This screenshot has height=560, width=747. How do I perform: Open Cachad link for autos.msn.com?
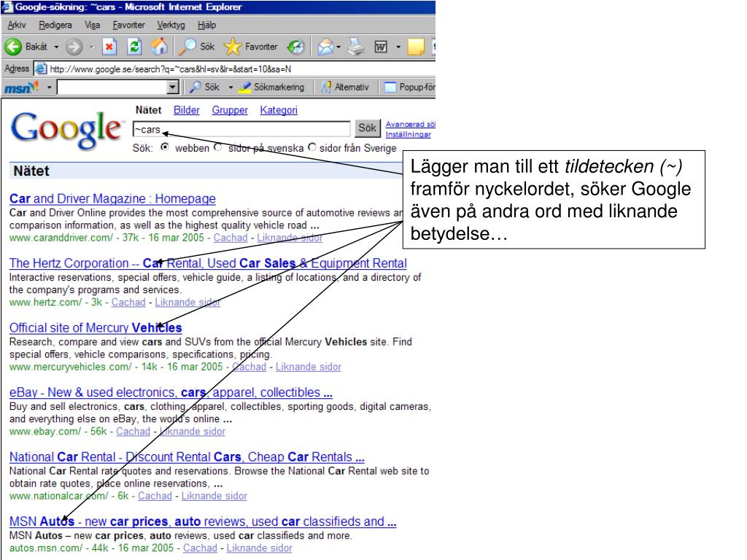(x=200, y=548)
